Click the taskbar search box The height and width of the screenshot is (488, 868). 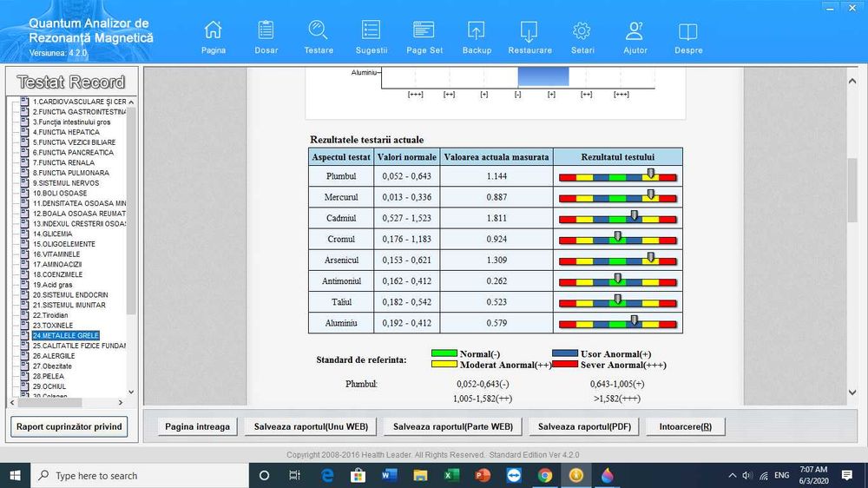(140, 475)
